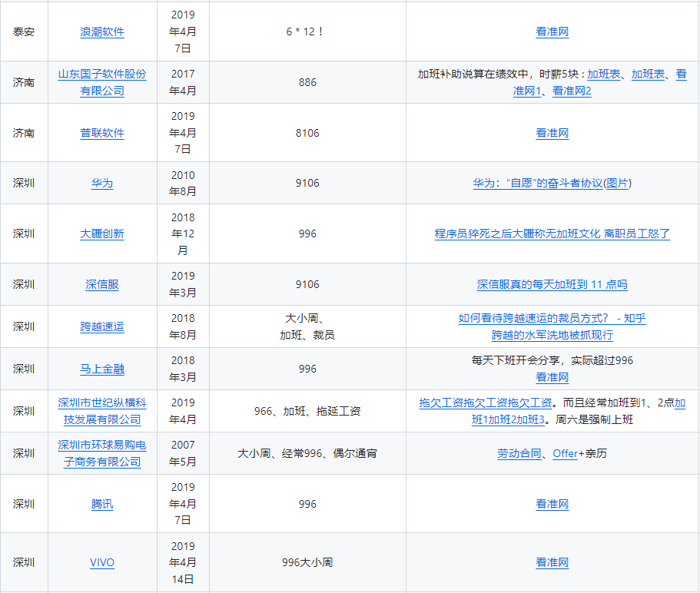Image resolution: width=700 pixels, height=593 pixels.
Task: Select the 泰安 city cell
Action: (x=24, y=31)
